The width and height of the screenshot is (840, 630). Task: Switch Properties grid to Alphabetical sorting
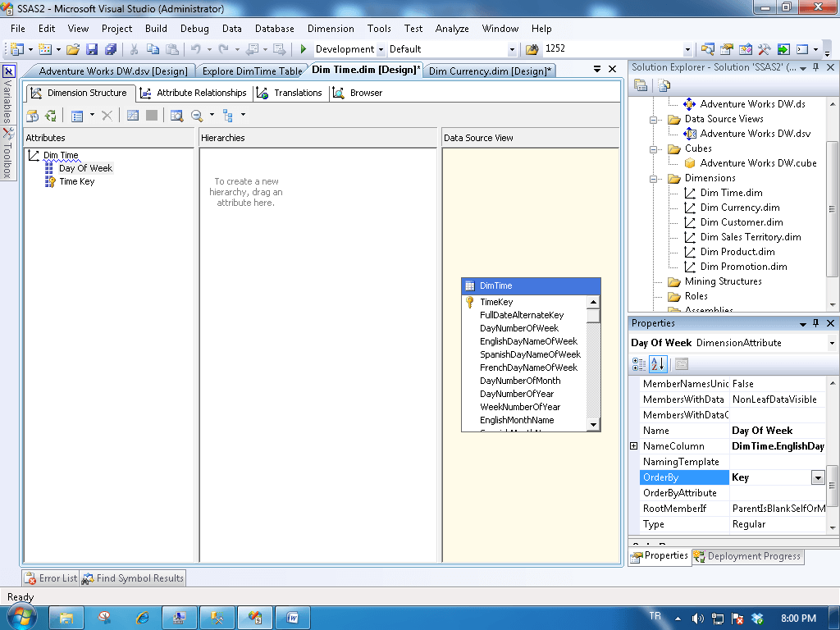point(658,364)
